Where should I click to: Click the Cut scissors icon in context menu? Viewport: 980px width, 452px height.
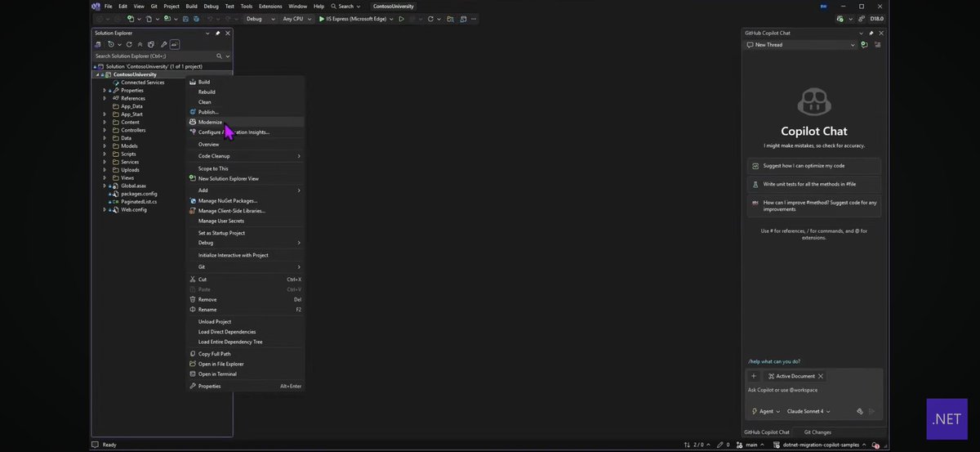coord(193,280)
